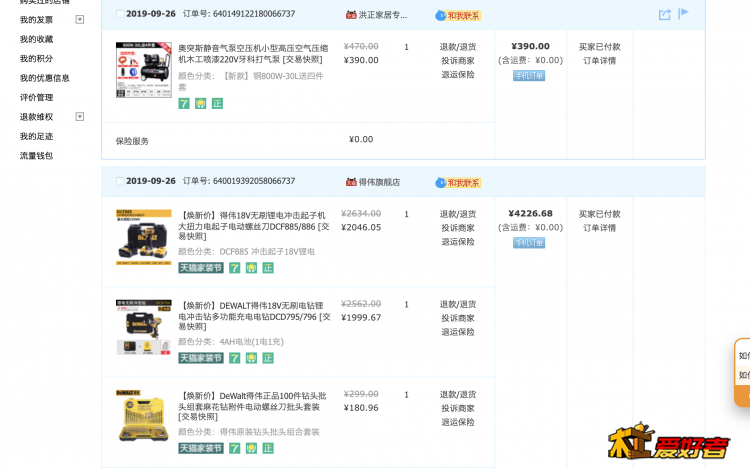Open air compressor product title link
Image resolution: width=750 pixels, height=469 pixels.
[x=253, y=54]
